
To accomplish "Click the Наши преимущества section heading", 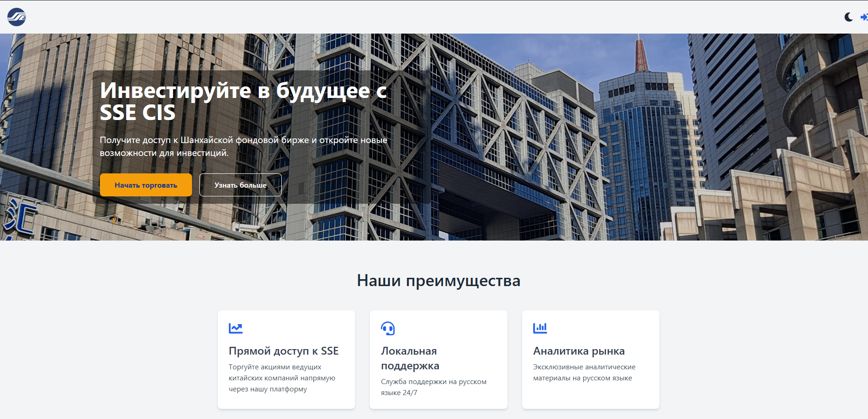I will click(438, 281).
